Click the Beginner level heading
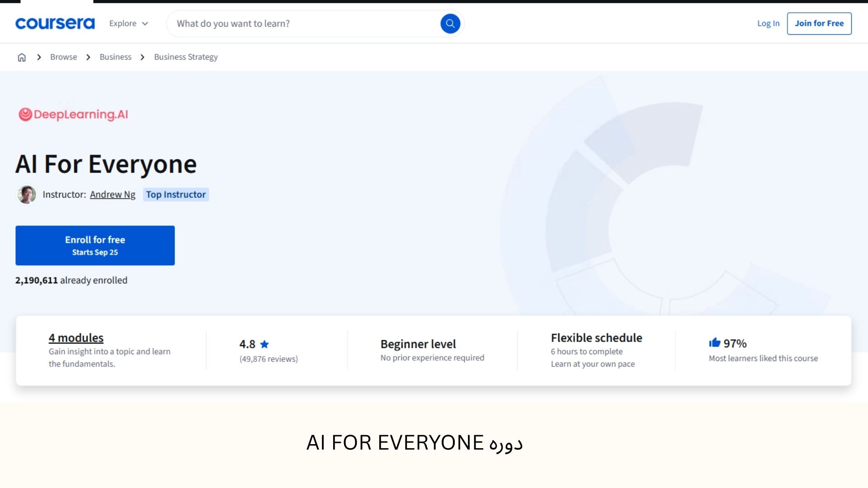 click(x=418, y=344)
